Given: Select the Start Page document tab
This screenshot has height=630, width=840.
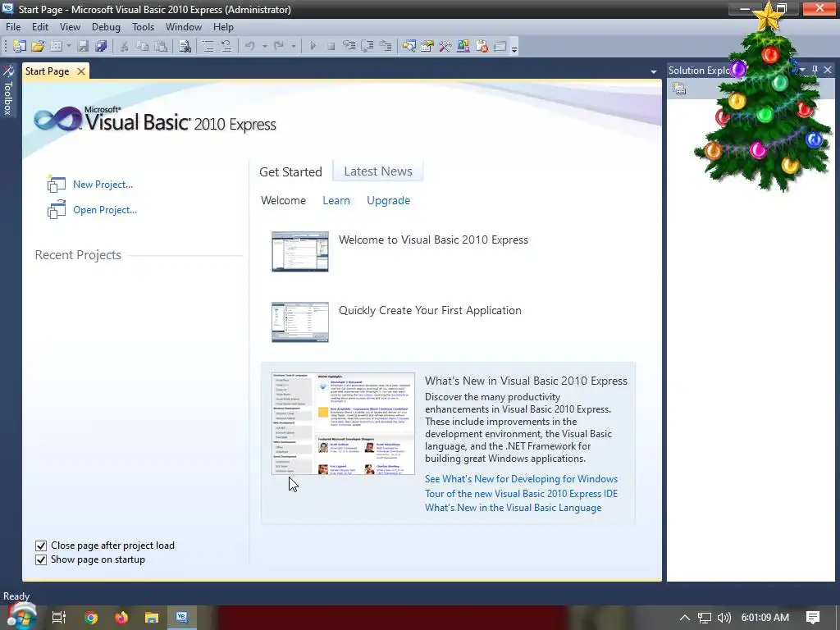Looking at the screenshot, I should tap(47, 71).
